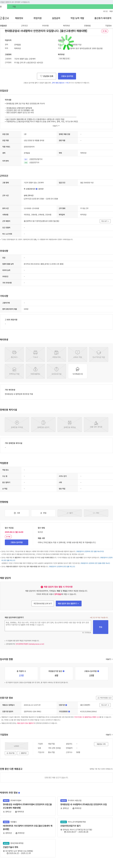
Task: Expand job description with 더보기
Action: coord(56,126)
